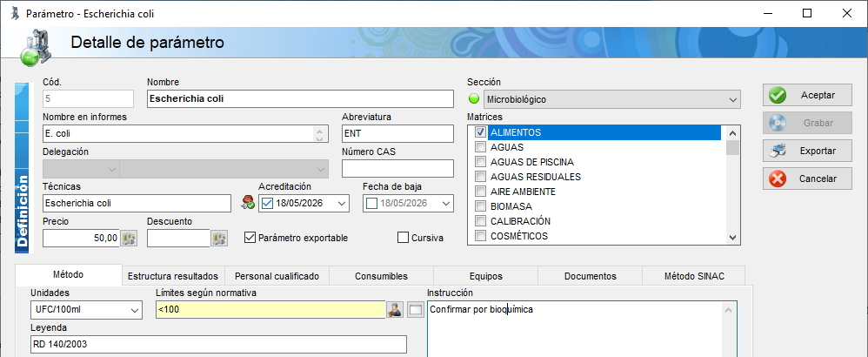Enable the Fecha de baja checkbox
Image resolution: width=868 pixels, height=357 pixels.
pyautogui.click(x=372, y=204)
